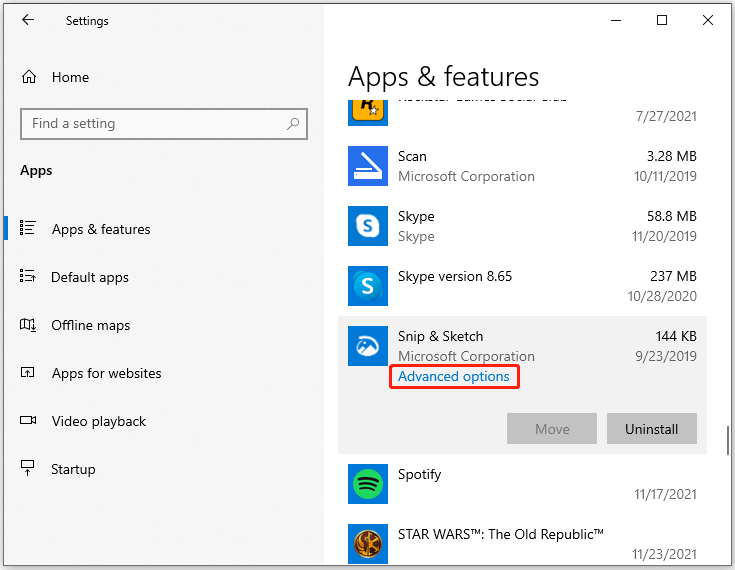Open Advanced options for Snip & Sketch
Screen dimensions: 735x570
[x=454, y=376]
